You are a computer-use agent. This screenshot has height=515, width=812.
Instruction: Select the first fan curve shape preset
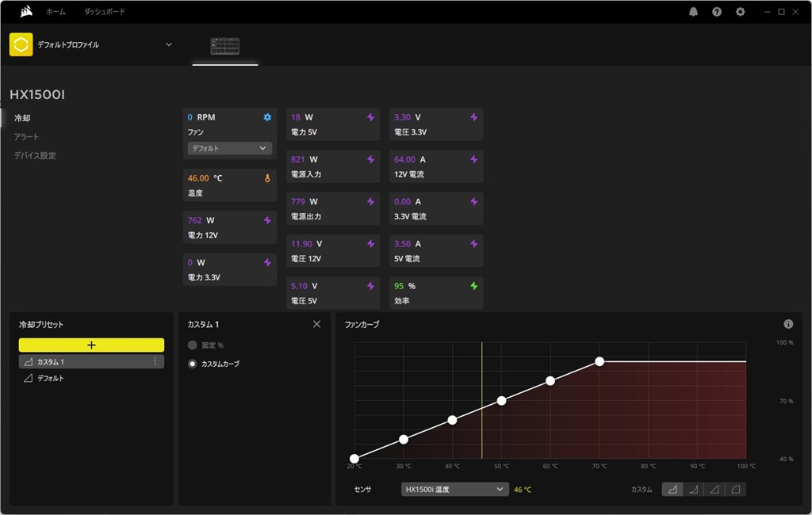672,489
